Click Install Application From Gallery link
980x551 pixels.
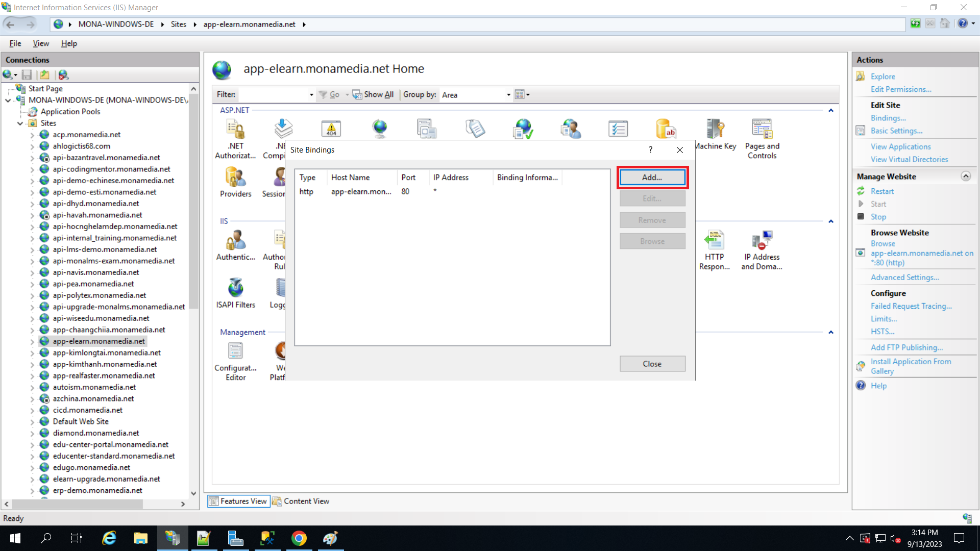click(911, 366)
